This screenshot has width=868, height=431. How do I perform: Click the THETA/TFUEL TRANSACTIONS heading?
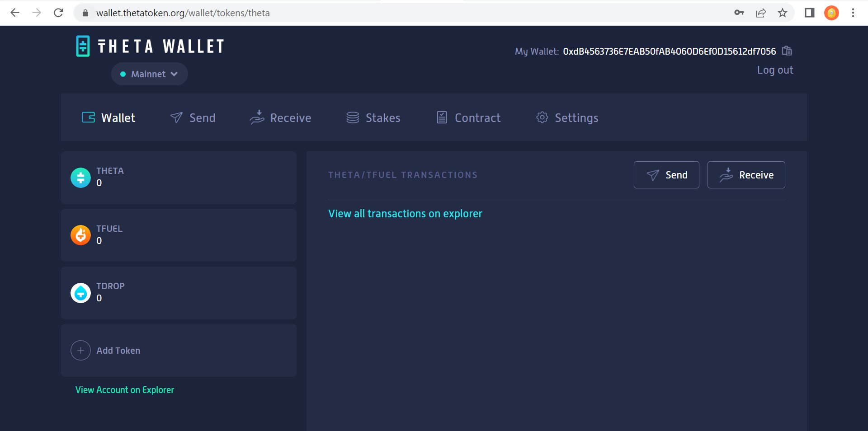[x=403, y=175]
